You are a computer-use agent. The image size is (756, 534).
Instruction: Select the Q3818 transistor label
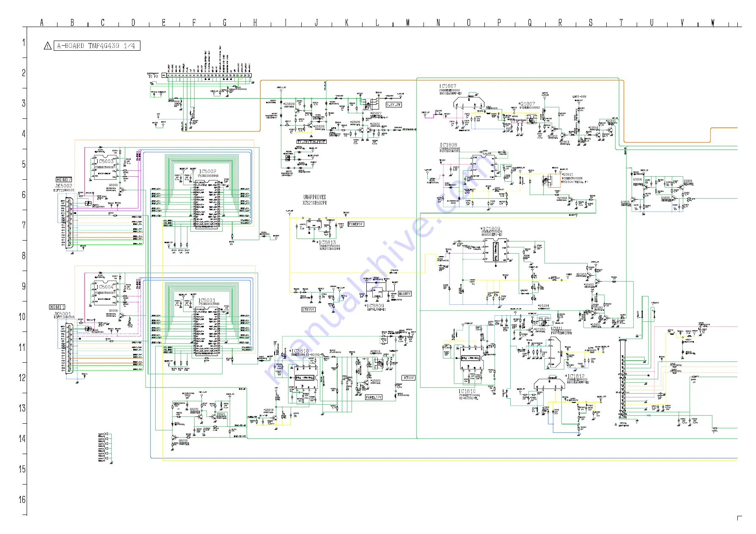pos(269,410)
